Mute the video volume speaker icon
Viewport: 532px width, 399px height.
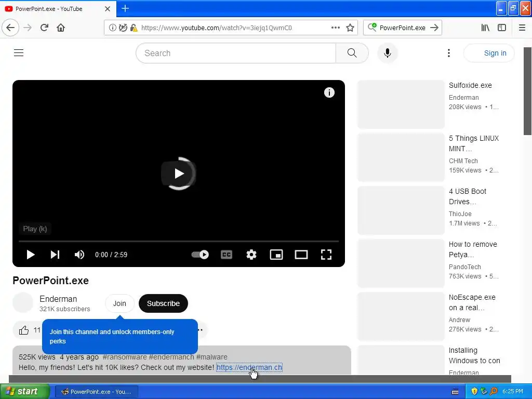79,255
